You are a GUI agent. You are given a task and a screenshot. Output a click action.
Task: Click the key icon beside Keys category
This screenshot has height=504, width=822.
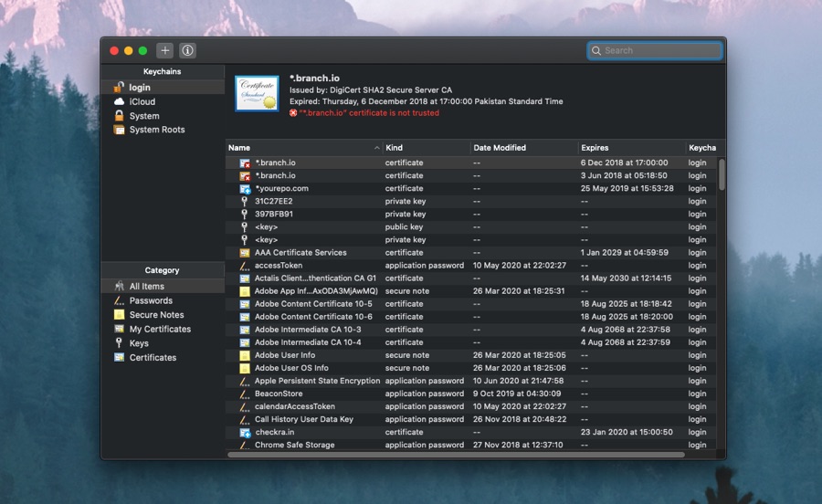[119, 342]
